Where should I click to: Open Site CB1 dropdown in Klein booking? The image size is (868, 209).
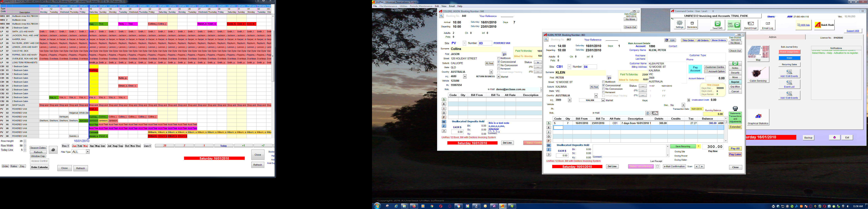pos(569,67)
